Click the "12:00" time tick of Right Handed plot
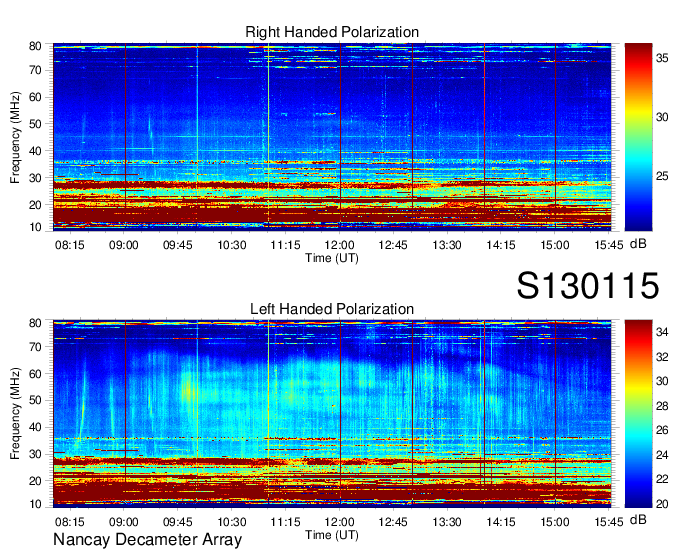Screen dimensions: 680x552 tap(339, 245)
